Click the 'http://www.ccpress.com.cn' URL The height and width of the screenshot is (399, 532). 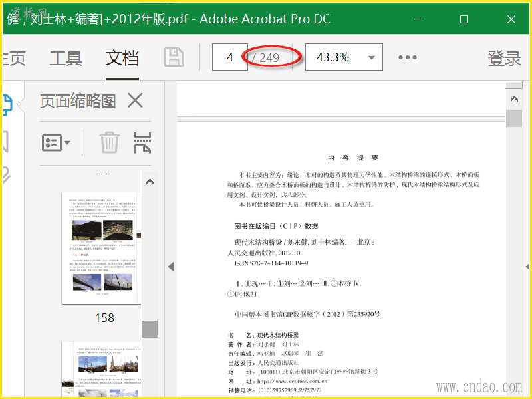292,381
